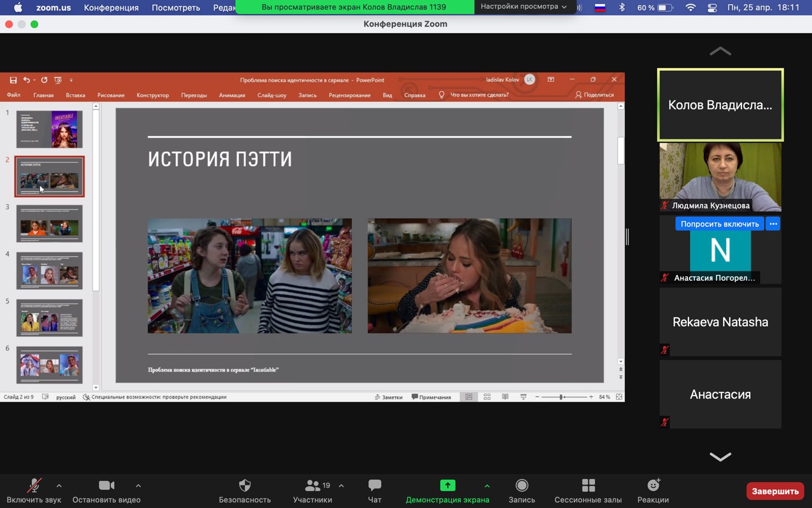The height and width of the screenshot is (508, 812).
Task: Open the Конструктор ribbon tab
Action: point(152,95)
